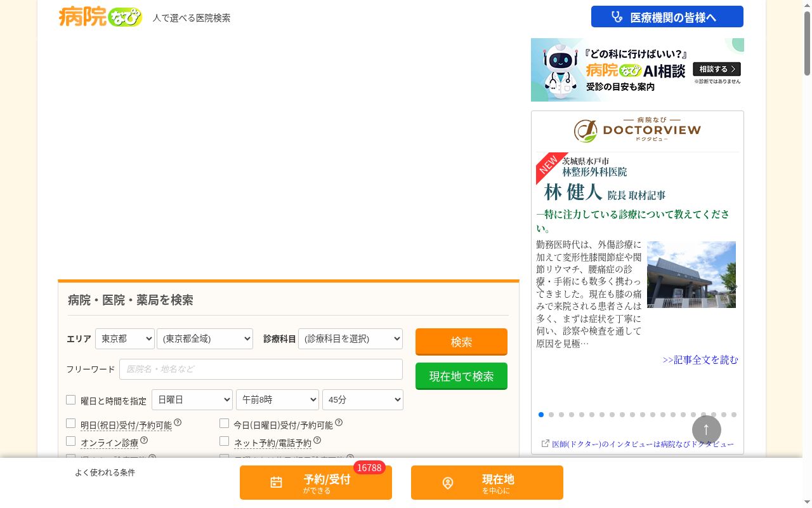Screen dimensions: 812x508
Task: Click the external link icon before 医師(ドクター)
Action: point(545,444)
